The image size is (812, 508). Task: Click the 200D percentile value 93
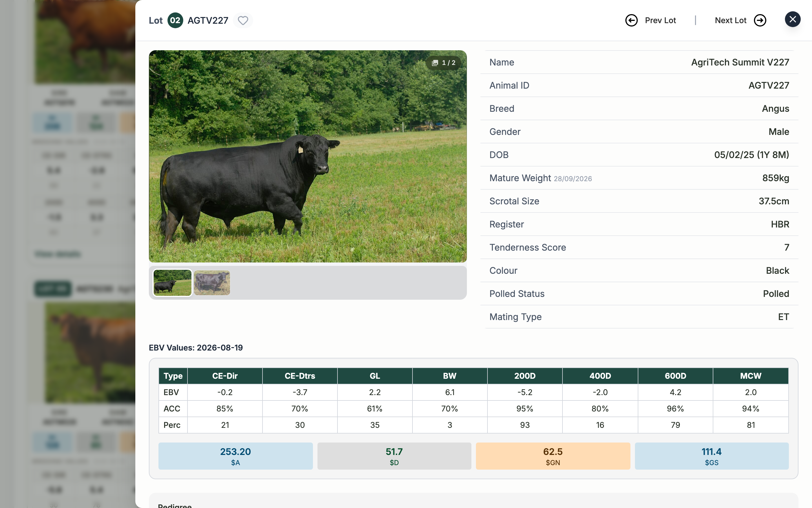[525, 425]
